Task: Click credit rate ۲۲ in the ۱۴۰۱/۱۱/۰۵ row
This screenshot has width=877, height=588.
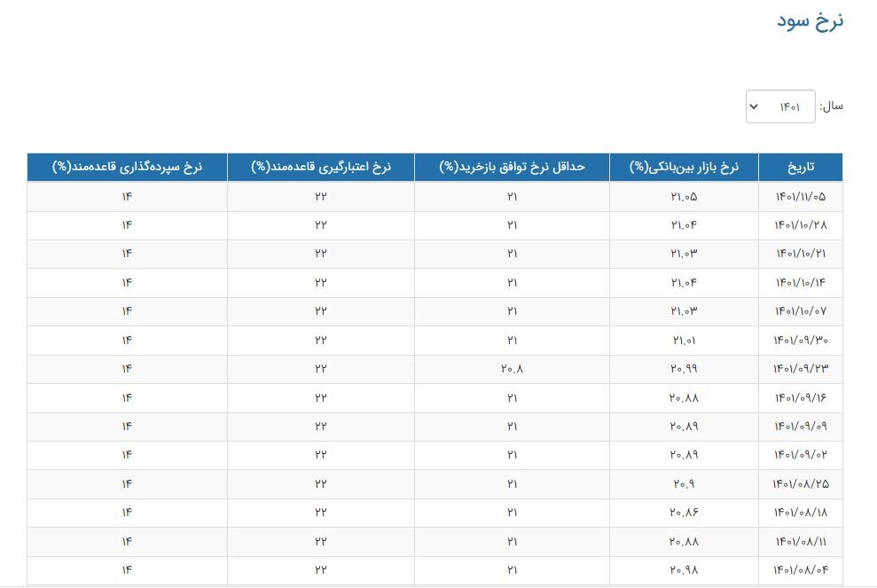Action: (320, 196)
